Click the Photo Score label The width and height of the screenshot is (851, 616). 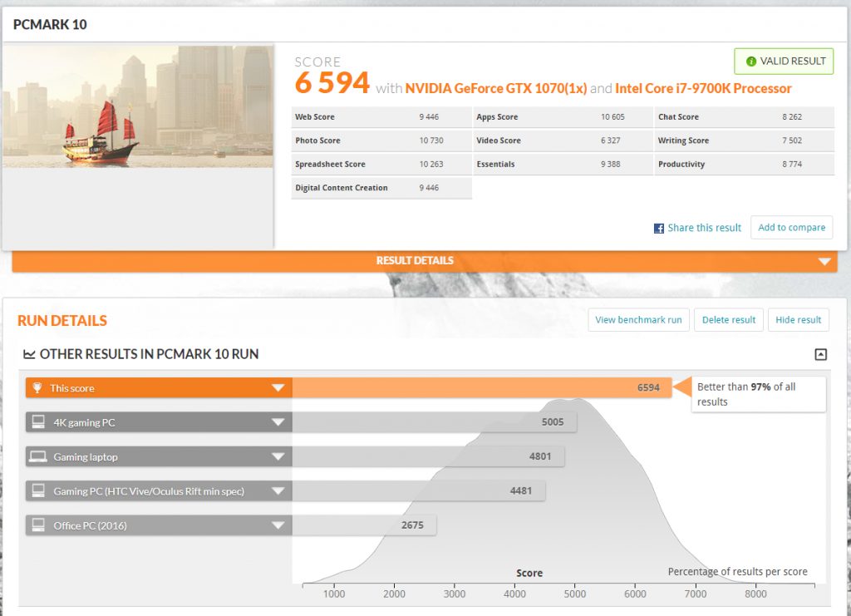317,140
